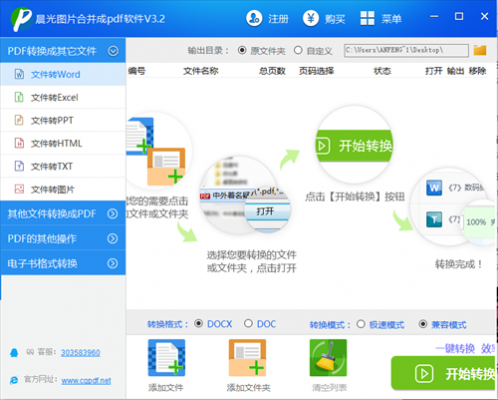Select 兼容模式 conversion mode
Screen dimensions: 498x400
[423, 324]
